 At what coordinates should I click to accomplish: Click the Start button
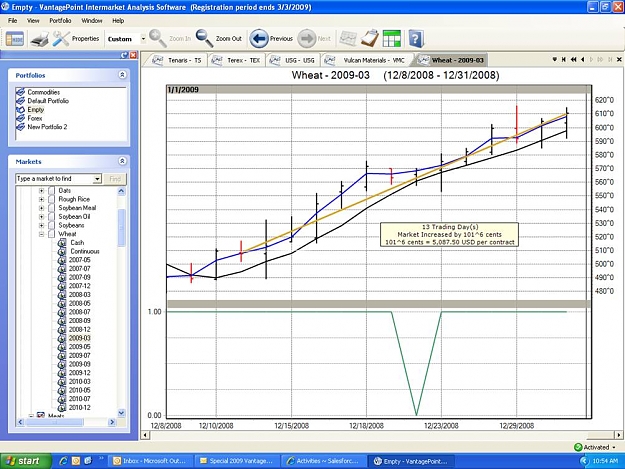[x=26, y=461]
